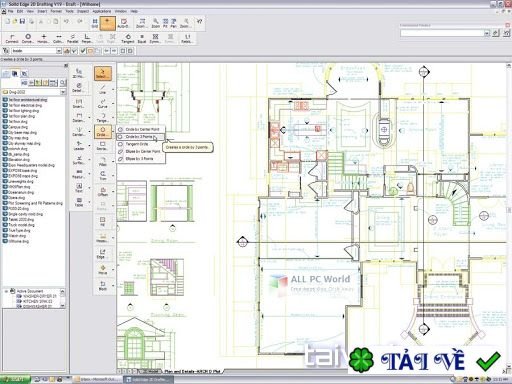Switch to the Plan and Details sheet tab
Screen dimensions: 512x384
tap(192, 371)
